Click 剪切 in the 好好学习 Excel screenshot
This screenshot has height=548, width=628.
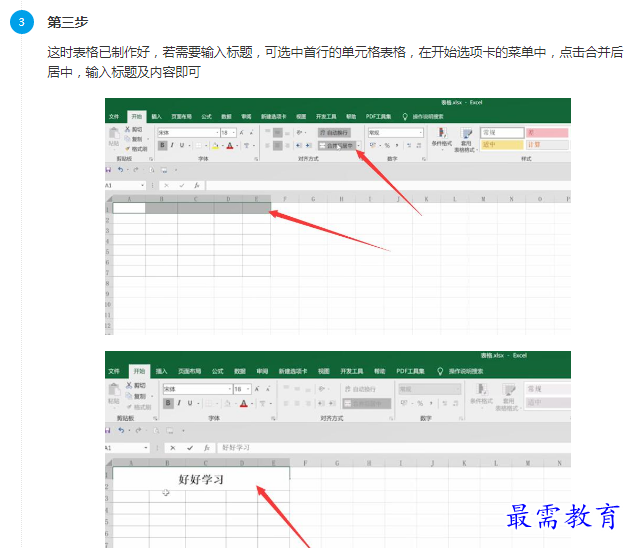(x=136, y=385)
